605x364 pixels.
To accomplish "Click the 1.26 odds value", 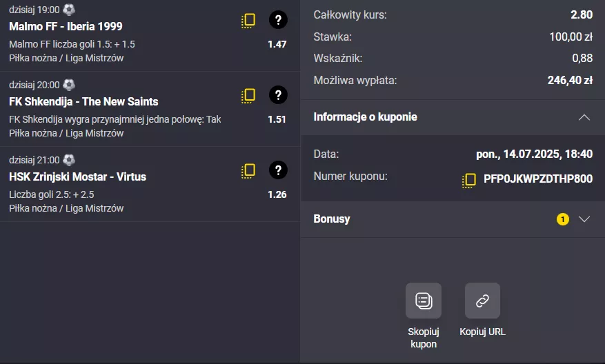I will point(277,194).
